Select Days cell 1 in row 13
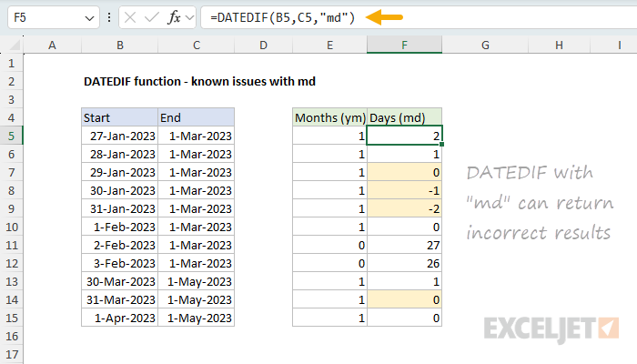Screen dimensions: 637x364 pos(404,281)
